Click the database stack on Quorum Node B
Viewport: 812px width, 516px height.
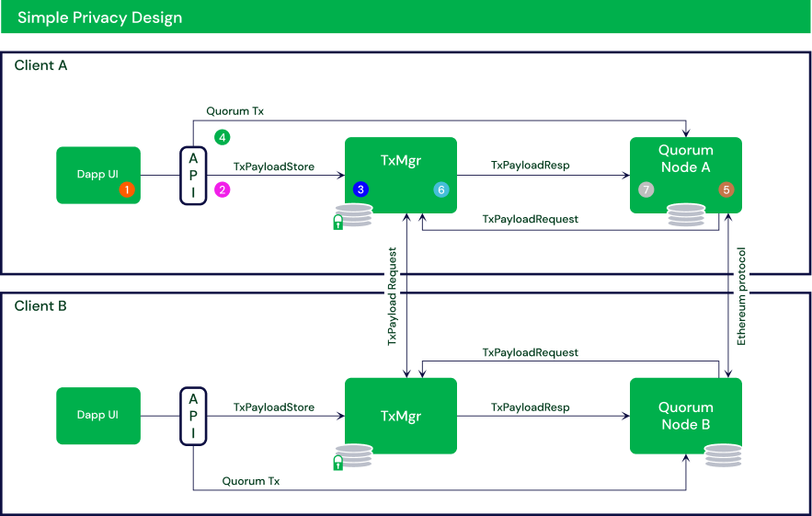(x=724, y=455)
